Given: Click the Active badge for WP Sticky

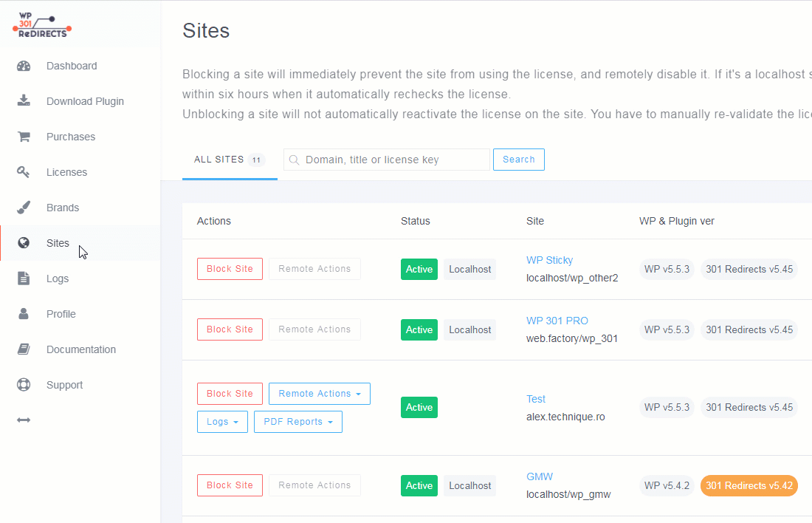Looking at the screenshot, I should coord(419,270).
